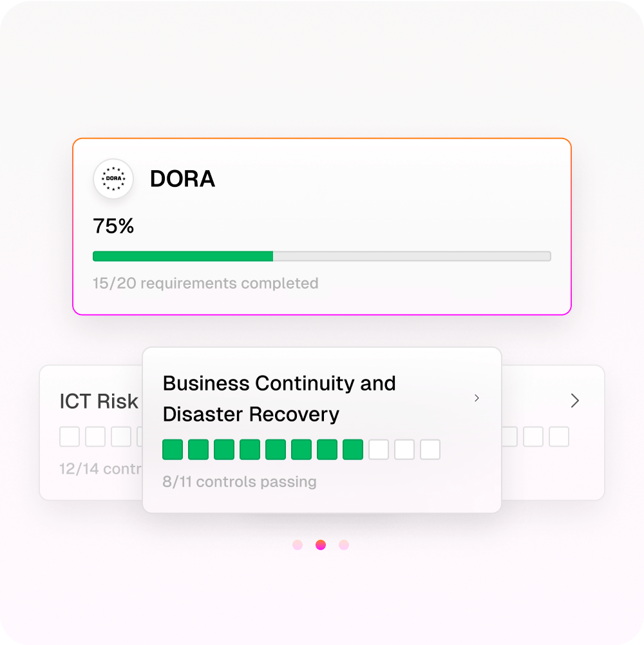644x645 pixels.
Task: Select the third carousel pagination dot
Action: [x=344, y=544]
